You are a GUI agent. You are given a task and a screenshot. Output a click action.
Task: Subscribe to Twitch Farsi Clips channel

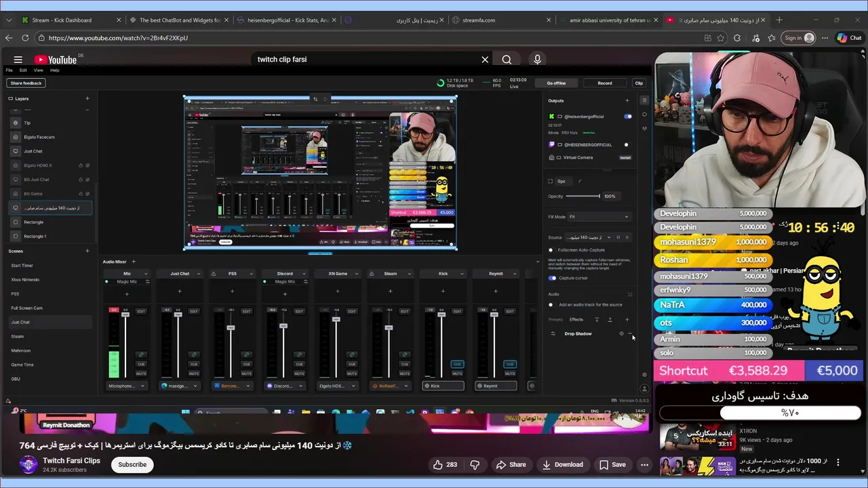pos(132,464)
